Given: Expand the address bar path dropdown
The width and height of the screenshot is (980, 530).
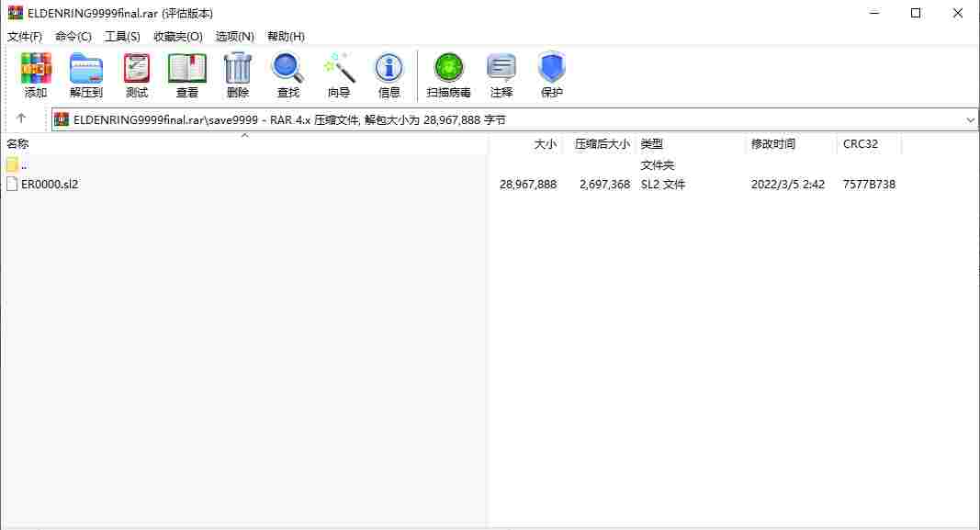Looking at the screenshot, I should click(x=970, y=120).
